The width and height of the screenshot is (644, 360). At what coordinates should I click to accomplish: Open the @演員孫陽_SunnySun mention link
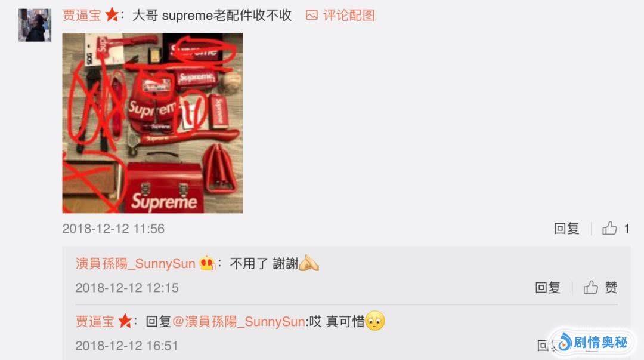coord(239,321)
